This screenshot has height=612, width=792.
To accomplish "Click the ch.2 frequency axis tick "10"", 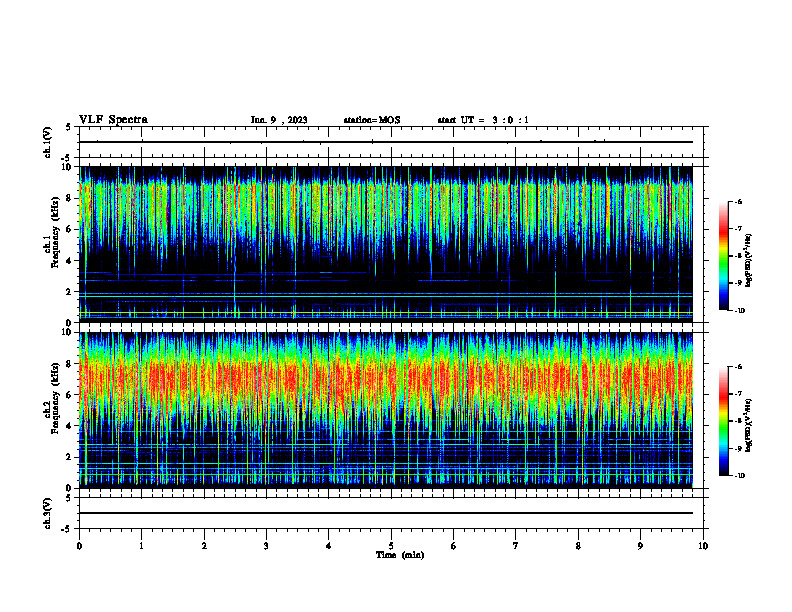I will 67,332.
